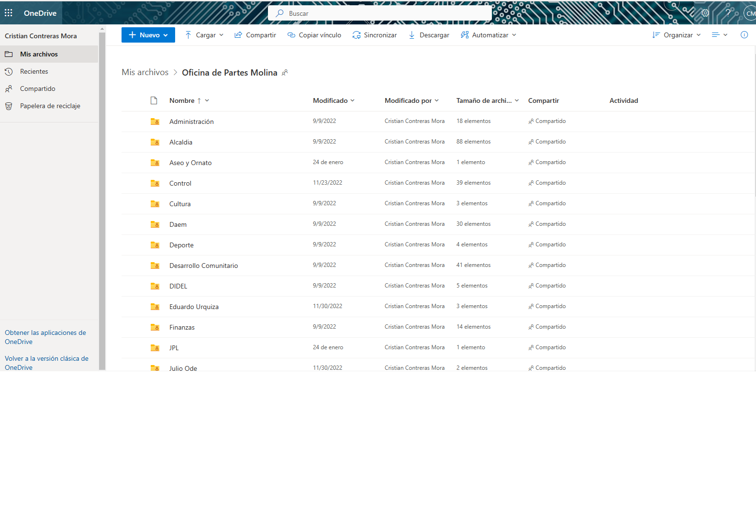
Task: Click Obtener las aplicaciones de OneDrive link
Action: 45,337
